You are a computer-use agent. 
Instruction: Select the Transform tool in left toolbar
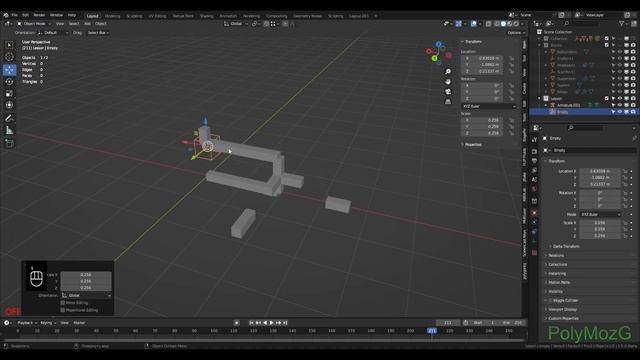pos(9,105)
